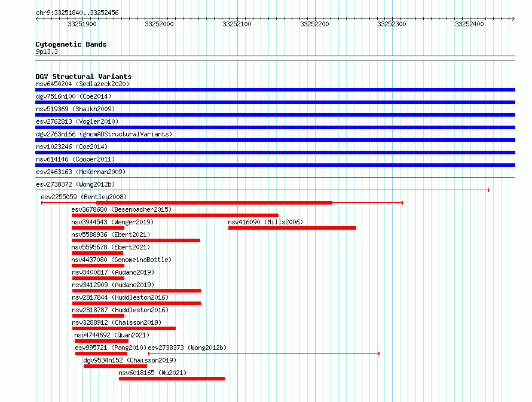
Task: Open nsv5588936 (Ebert2021) variant label
Action: (x=111, y=234)
